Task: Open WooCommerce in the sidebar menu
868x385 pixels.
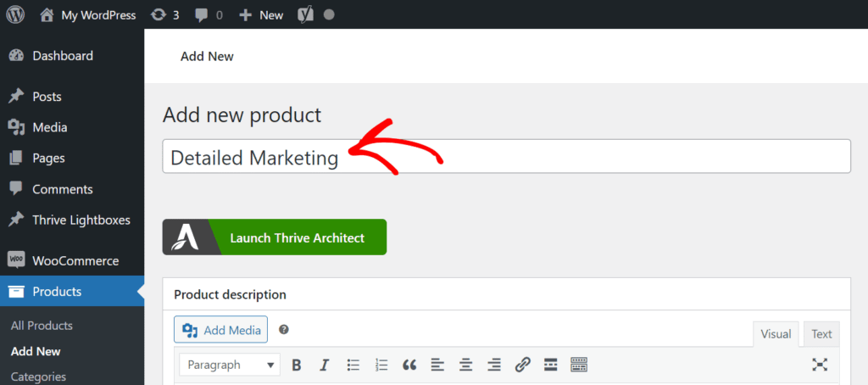Action: [x=75, y=260]
